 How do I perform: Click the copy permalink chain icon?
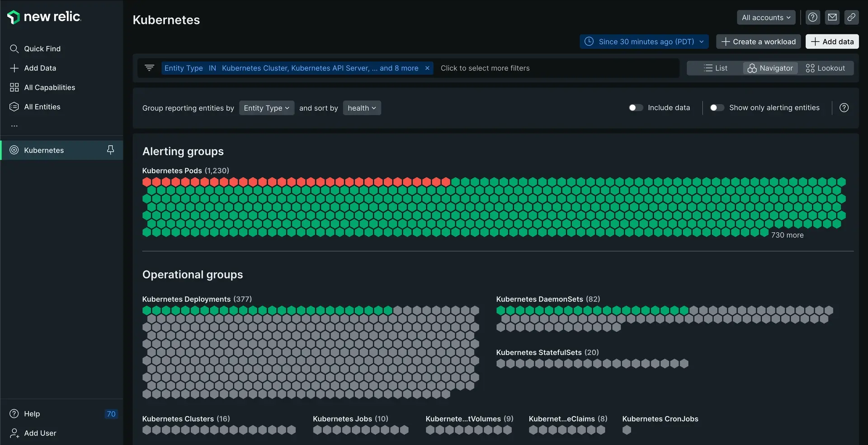pyautogui.click(x=851, y=18)
